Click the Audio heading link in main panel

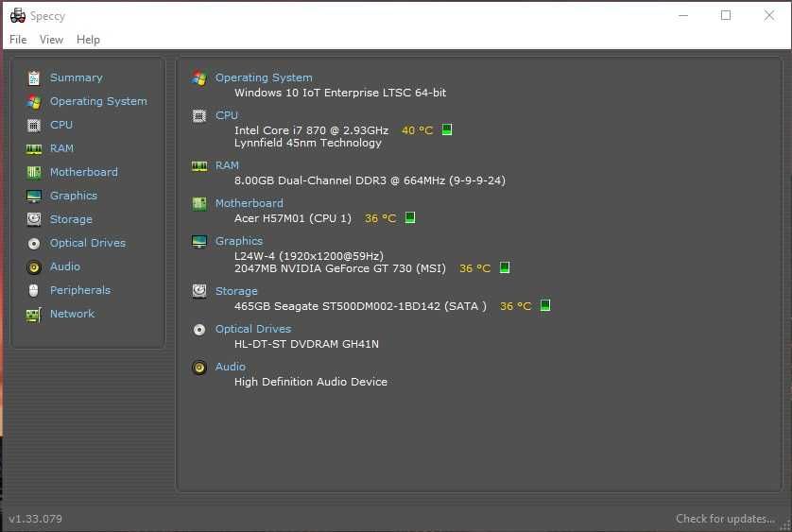click(x=231, y=367)
